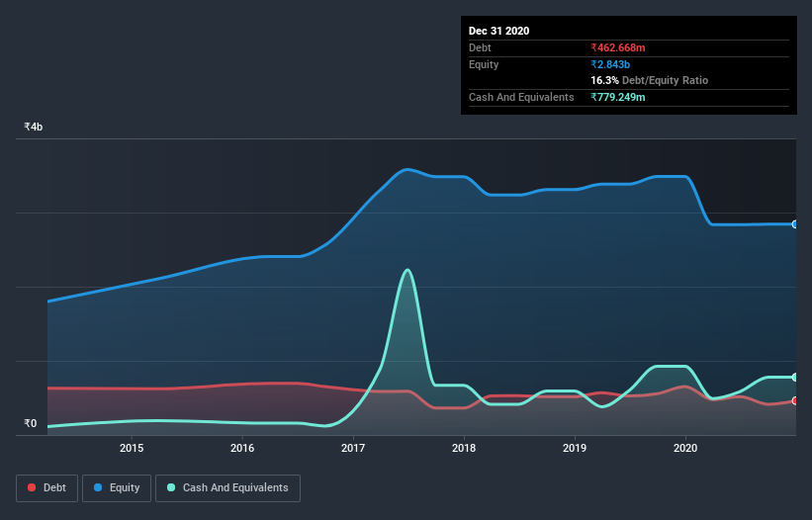Click the blue Equity endpoint marker
Image resolution: width=812 pixels, height=520 pixels.
click(795, 224)
